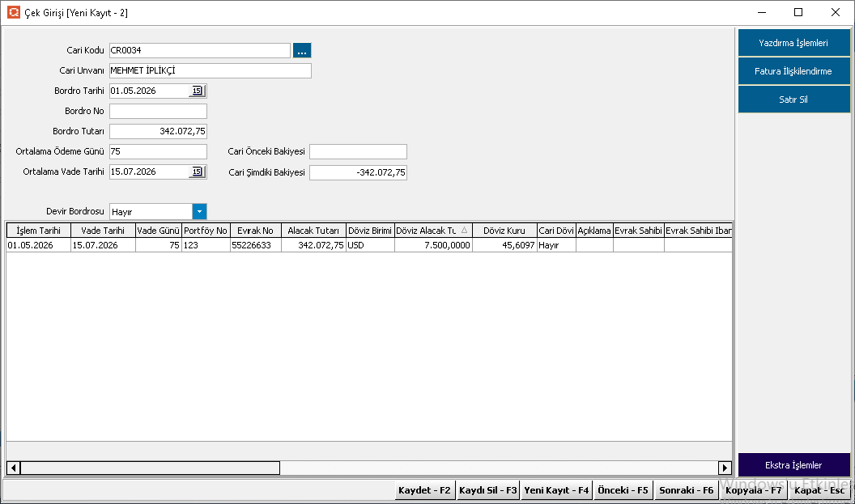The width and height of the screenshot is (855, 504).
Task: Open Ekstra İşlemler panel
Action: tap(793, 465)
